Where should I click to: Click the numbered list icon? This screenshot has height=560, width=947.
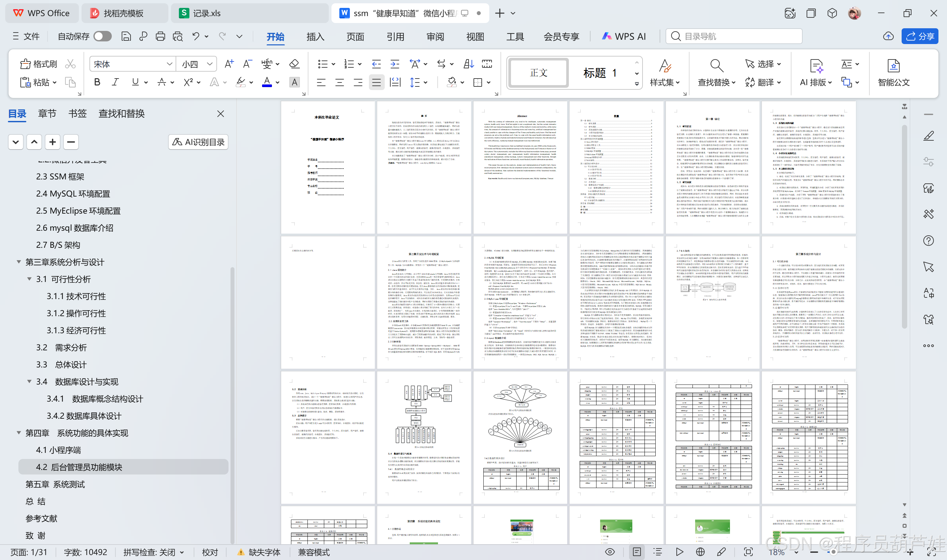coord(349,64)
